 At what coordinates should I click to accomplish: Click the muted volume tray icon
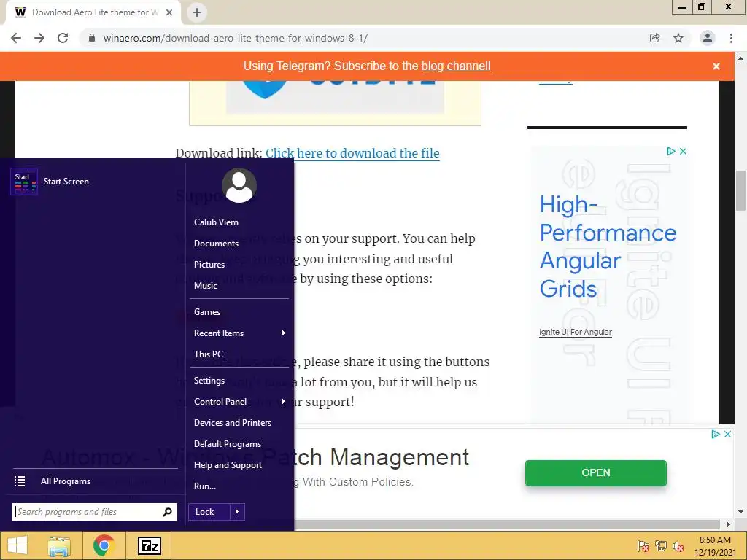tap(678, 546)
